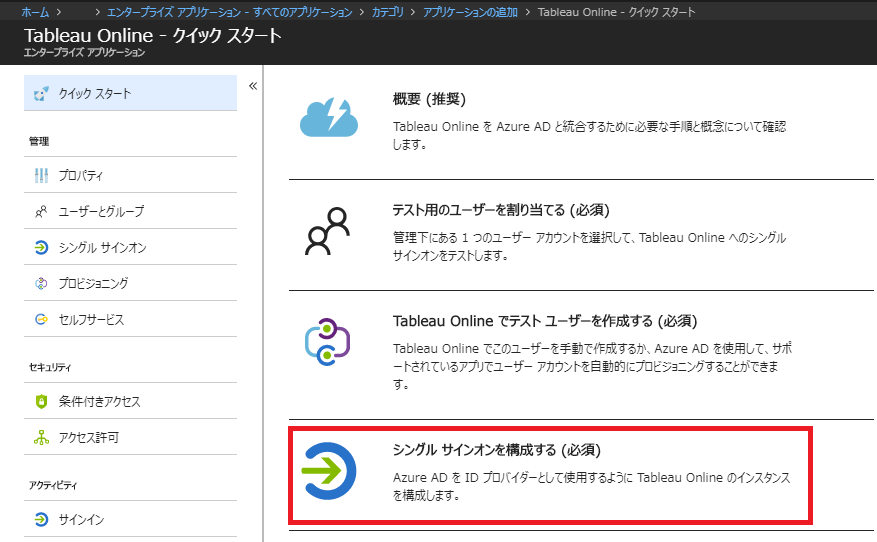Click the large test users people icon
The height and width of the screenshot is (542, 877).
328,231
